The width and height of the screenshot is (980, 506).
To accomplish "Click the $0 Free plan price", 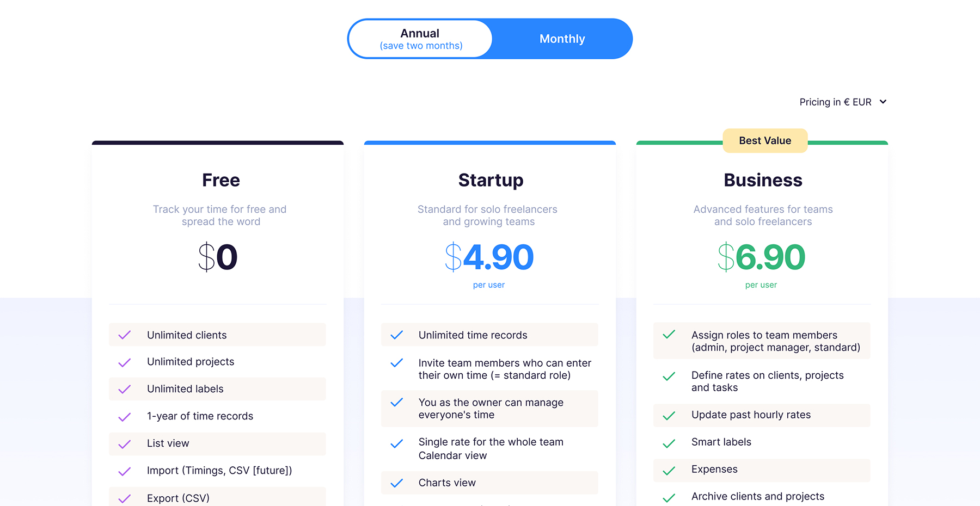I will click(218, 257).
